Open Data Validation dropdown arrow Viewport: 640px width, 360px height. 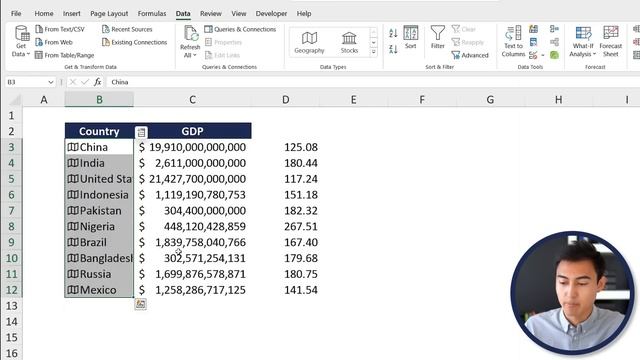coord(543,55)
